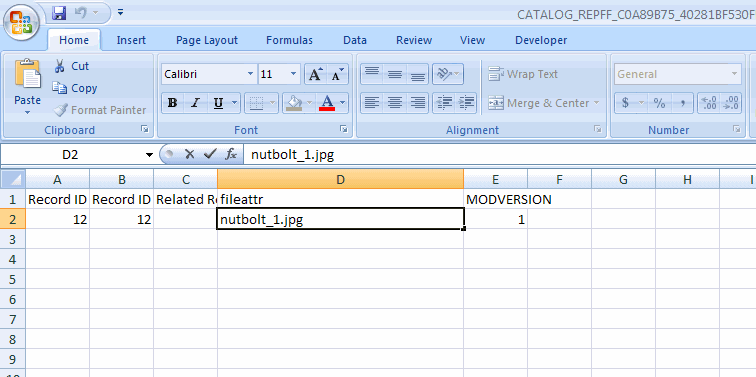Center text horizontally

395,103
